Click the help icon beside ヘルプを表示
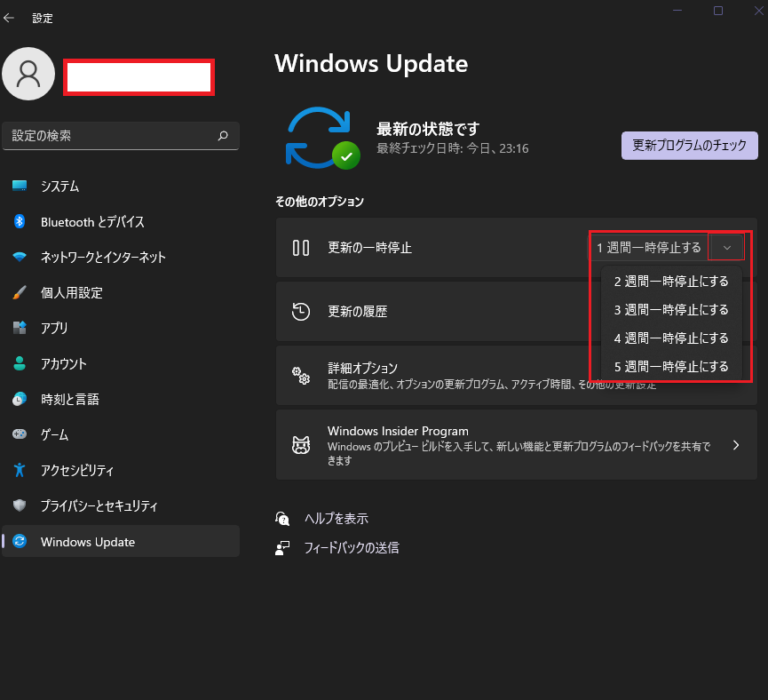Viewport: 768px width, 700px height. pyautogui.click(x=282, y=518)
